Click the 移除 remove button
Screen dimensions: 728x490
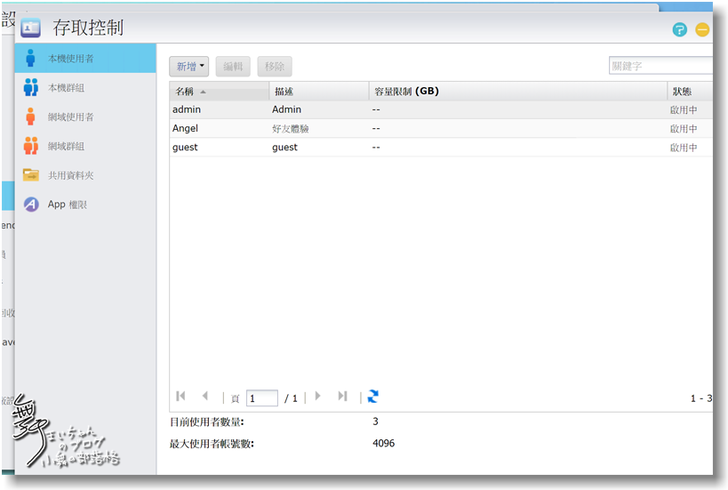(274, 67)
